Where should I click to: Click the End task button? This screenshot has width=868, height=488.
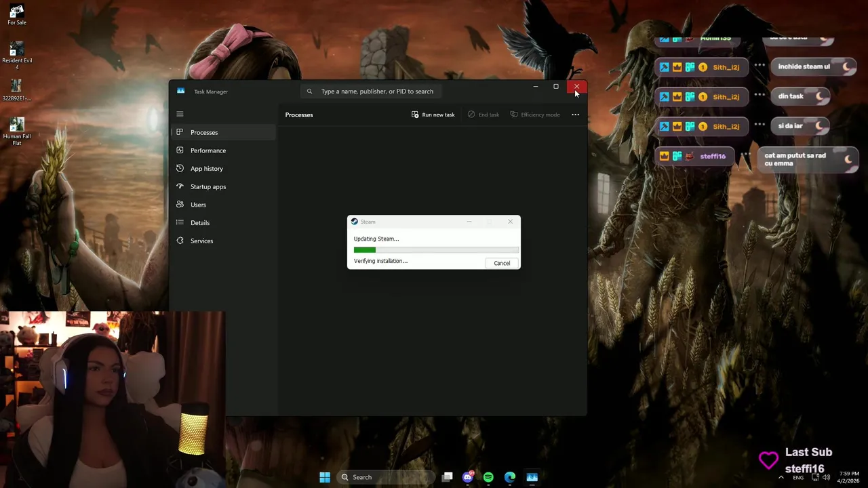(484, 115)
